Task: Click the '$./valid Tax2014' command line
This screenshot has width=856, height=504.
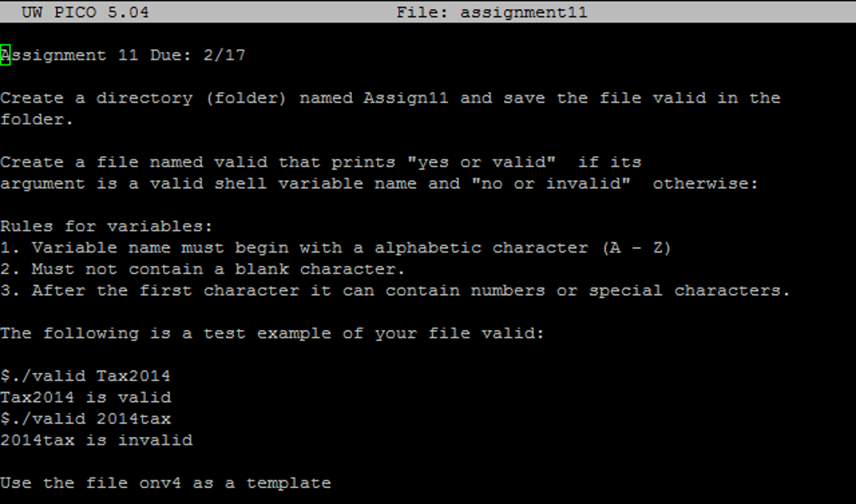Action: [x=86, y=376]
